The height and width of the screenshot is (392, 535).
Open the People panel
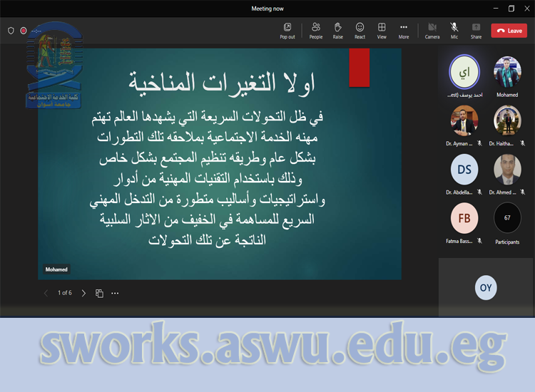316,30
